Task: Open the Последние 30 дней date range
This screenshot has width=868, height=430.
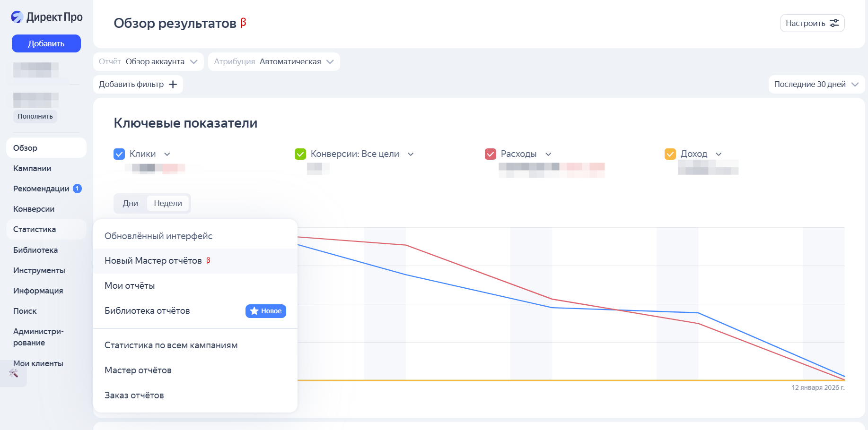Action: [x=816, y=85]
